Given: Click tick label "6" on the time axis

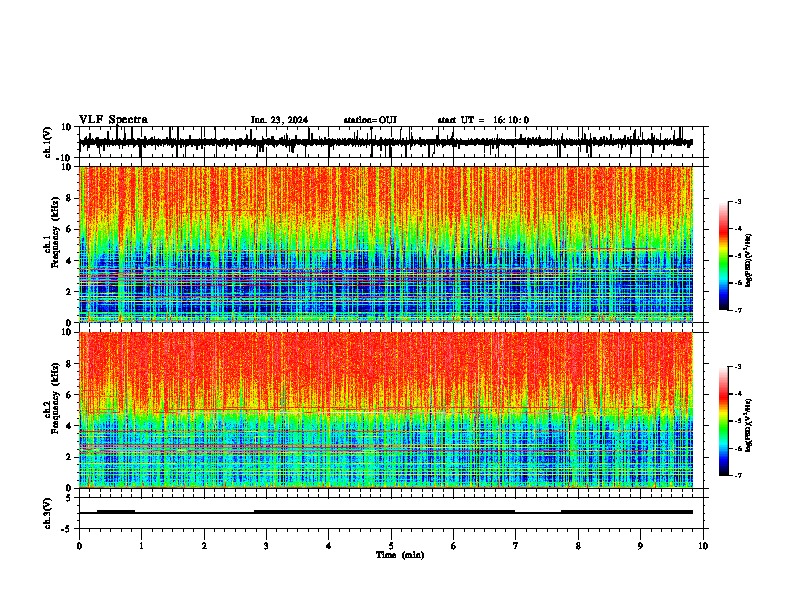Looking at the screenshot, I should [454, 546].
